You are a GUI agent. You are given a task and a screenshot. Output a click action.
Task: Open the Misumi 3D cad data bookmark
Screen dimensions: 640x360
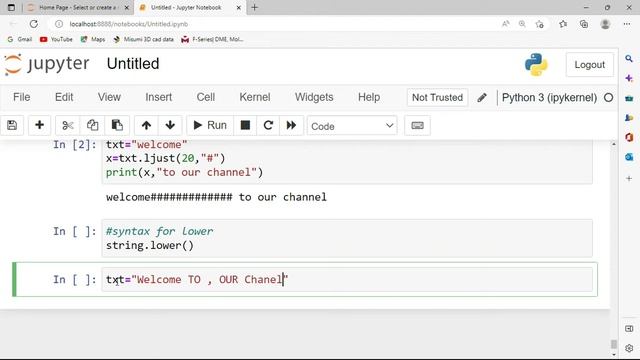[x=143, y=39]
